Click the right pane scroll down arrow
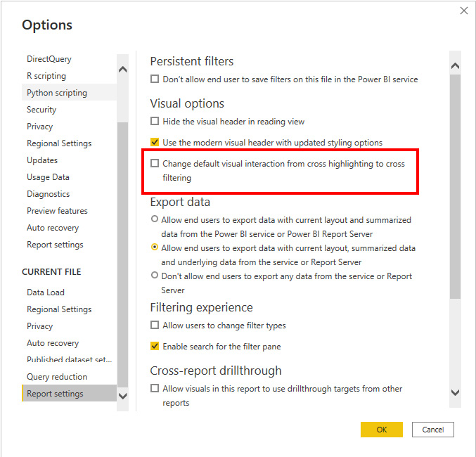 [454, 392]
